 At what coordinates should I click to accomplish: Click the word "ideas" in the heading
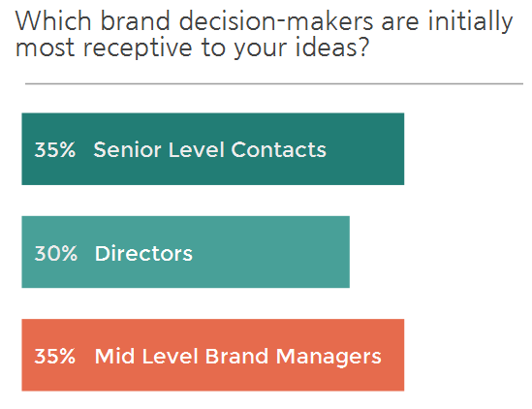(x=326, y=47)
